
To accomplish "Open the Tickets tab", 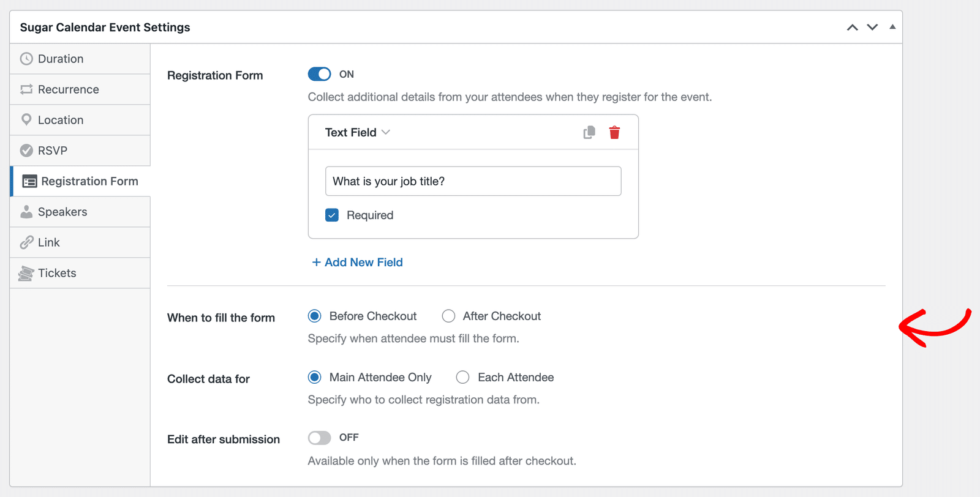I will 80,273.
